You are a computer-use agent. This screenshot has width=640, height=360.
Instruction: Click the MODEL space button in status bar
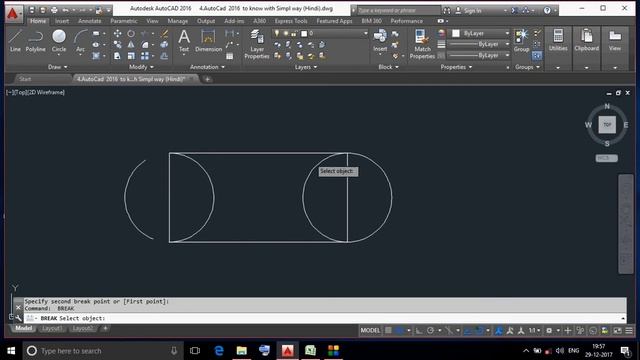370,331
